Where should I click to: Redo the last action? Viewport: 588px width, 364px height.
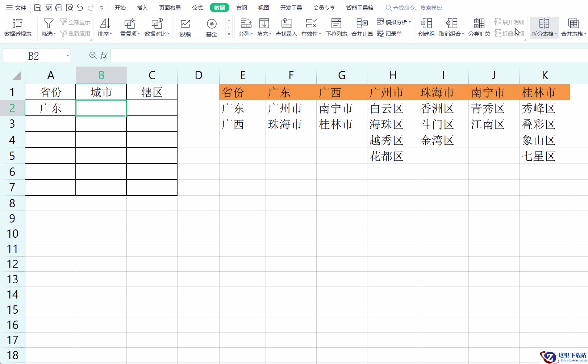(x=91, y=8)
